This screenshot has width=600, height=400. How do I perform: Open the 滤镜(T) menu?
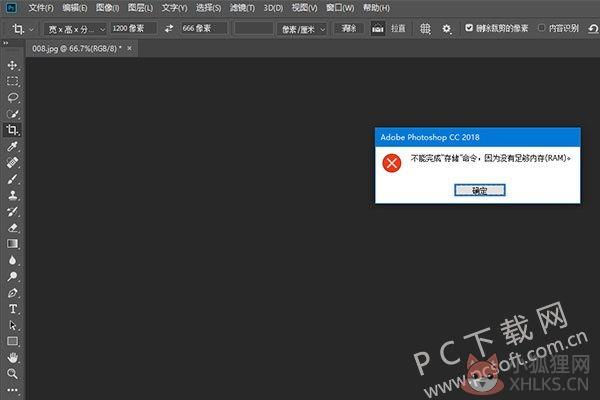(242, 8)
